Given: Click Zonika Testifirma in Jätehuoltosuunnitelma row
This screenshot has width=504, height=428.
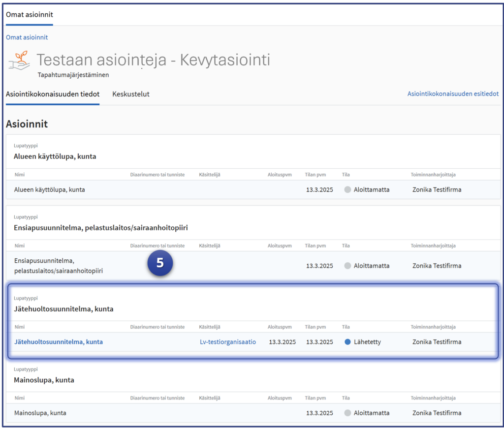Looking at the screenshot, I should 437,342.
